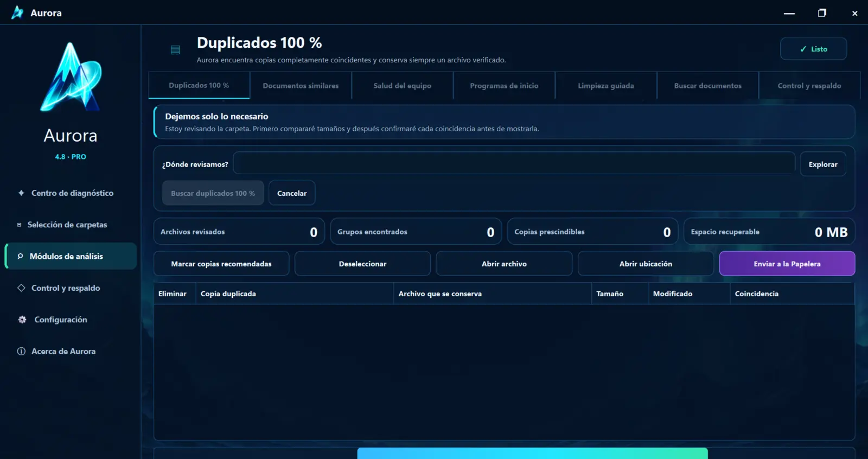Click the Control y respaldo diamond icon

(x=21, y=288)
